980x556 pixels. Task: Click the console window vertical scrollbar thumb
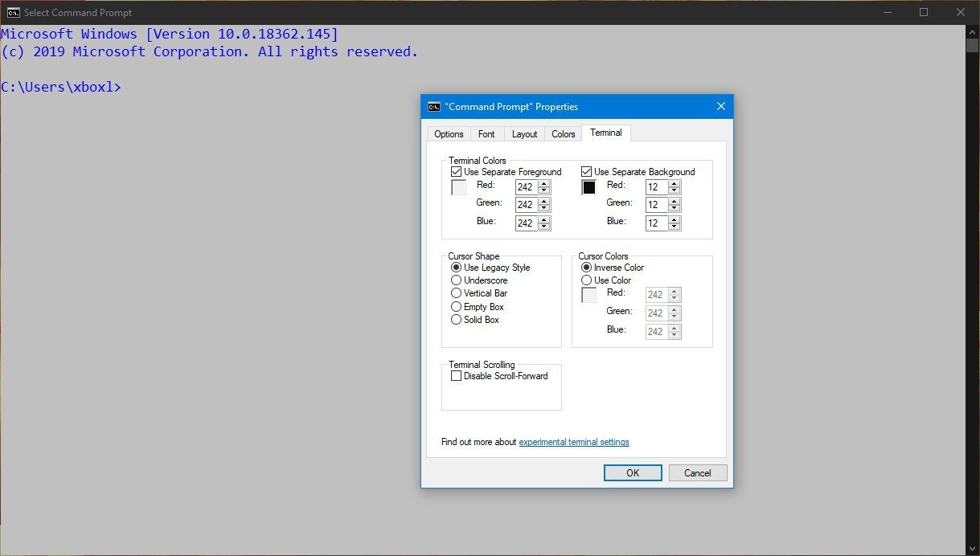pyautogui.click(x=972, y=46)
